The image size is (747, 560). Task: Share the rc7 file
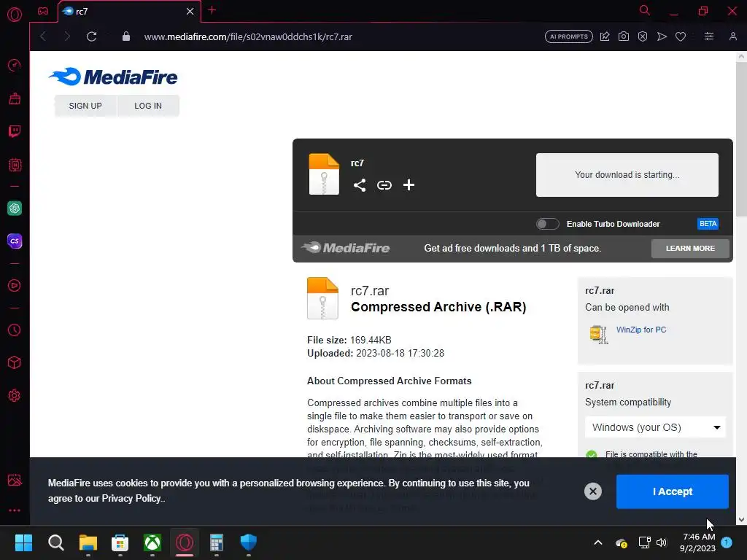360,185
